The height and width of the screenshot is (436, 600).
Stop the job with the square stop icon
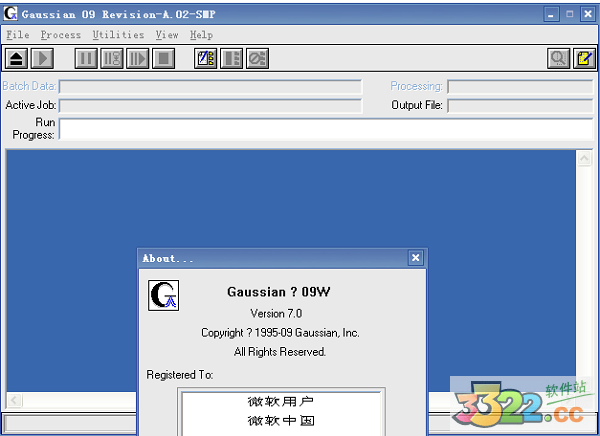coord(164,59)
